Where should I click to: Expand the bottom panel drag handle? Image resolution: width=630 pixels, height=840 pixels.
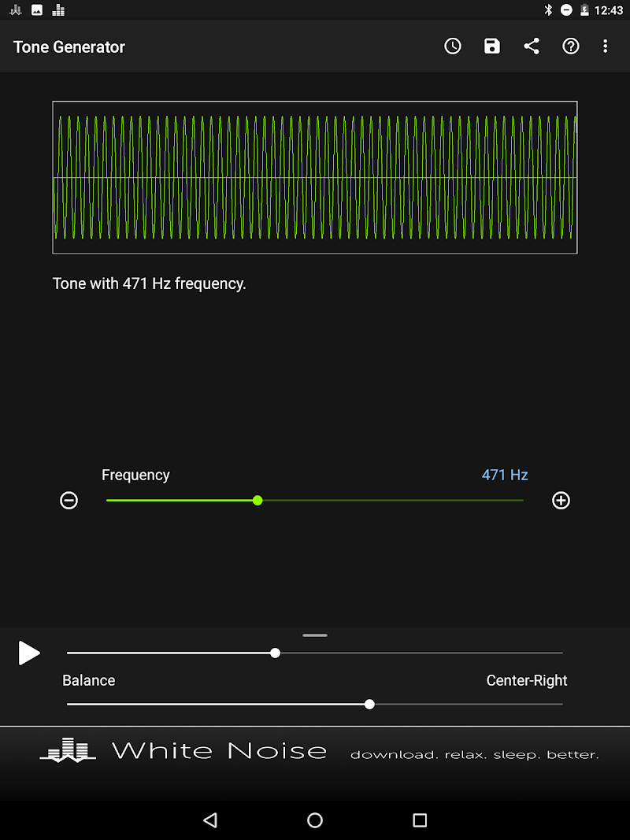tap(315, 635)
